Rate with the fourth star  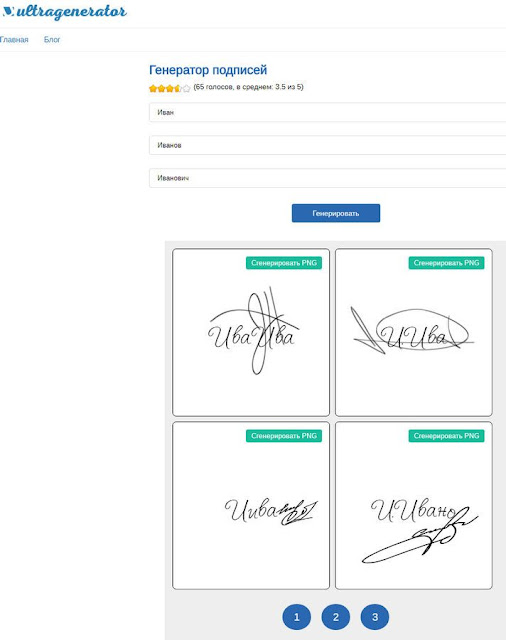178,88
